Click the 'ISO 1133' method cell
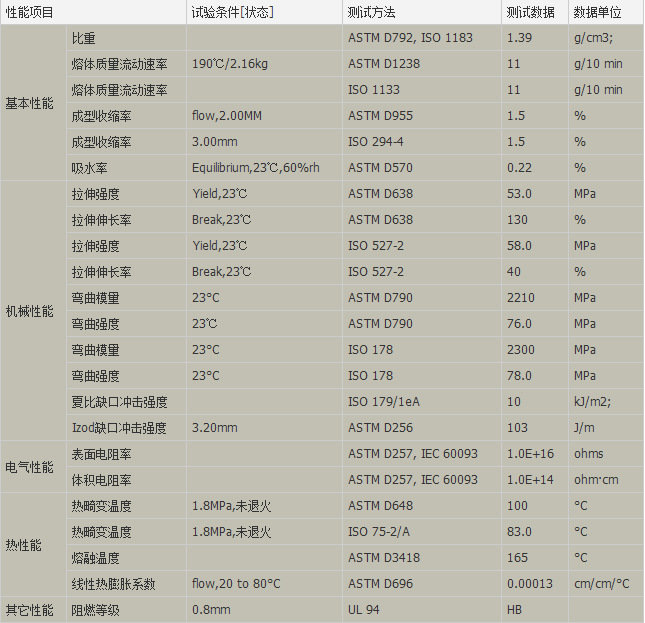 tap(422, 90)
